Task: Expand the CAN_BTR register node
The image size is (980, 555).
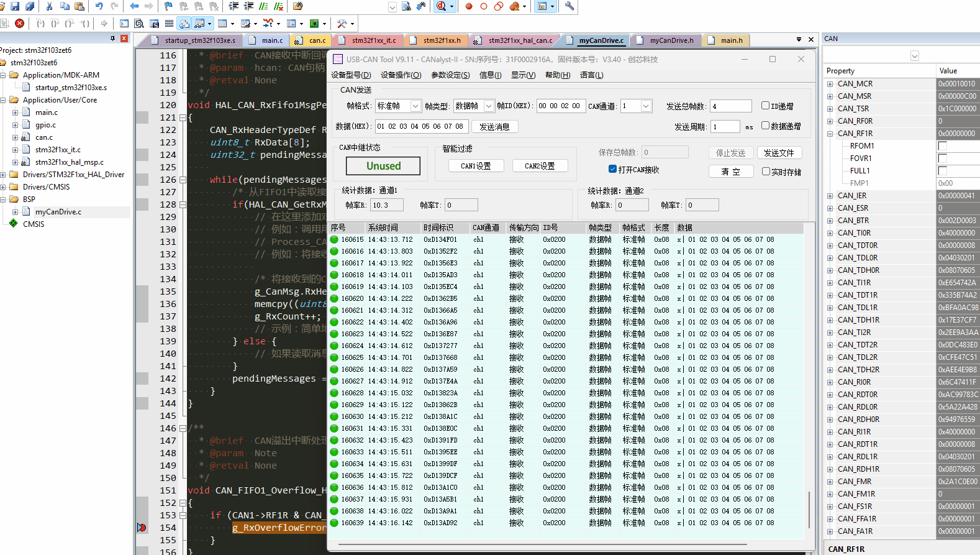Action: click(830, 221)
